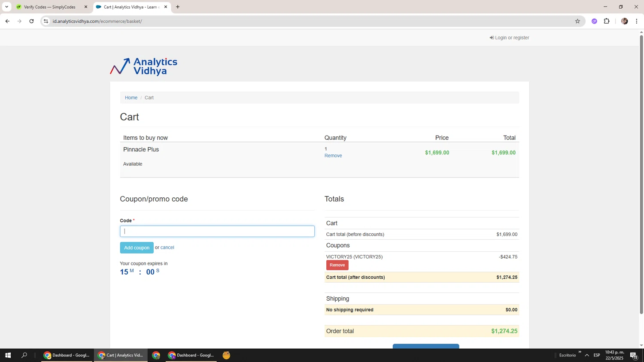Click the Analytics Vidhya logo
644x362 pixels.
pos(143,66)
